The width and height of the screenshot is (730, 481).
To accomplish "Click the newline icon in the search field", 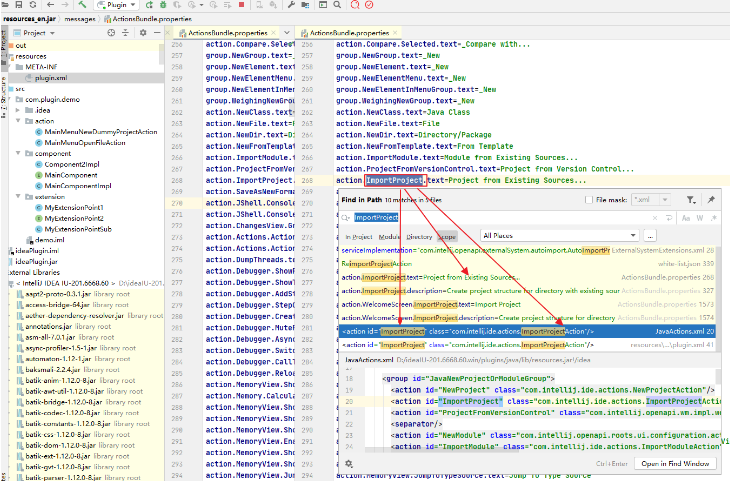I will tap(669, 218).
